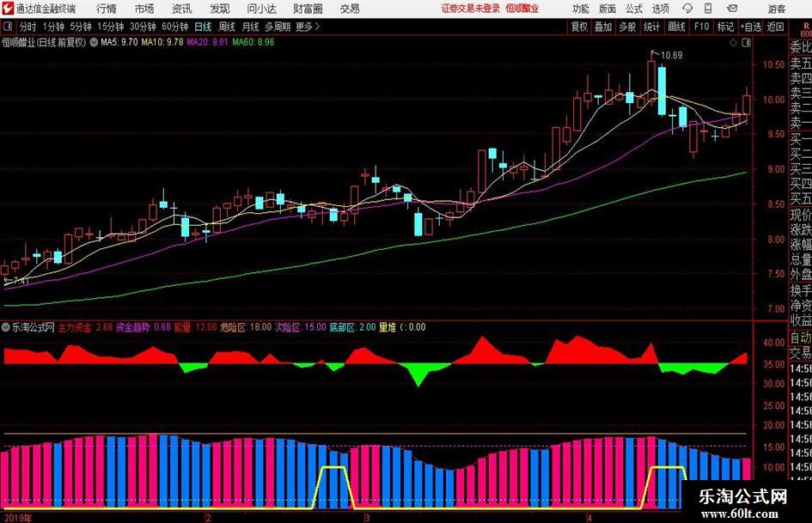This screenshot has width=812, height=523.
Task: Open the 乐淘公式网 indicator dropdown arrow
Action: (x=6, y=327)
